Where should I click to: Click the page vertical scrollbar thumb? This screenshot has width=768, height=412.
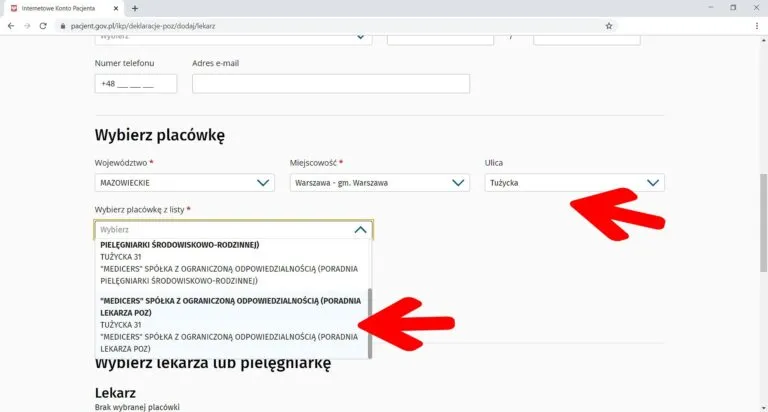[763, 223]
